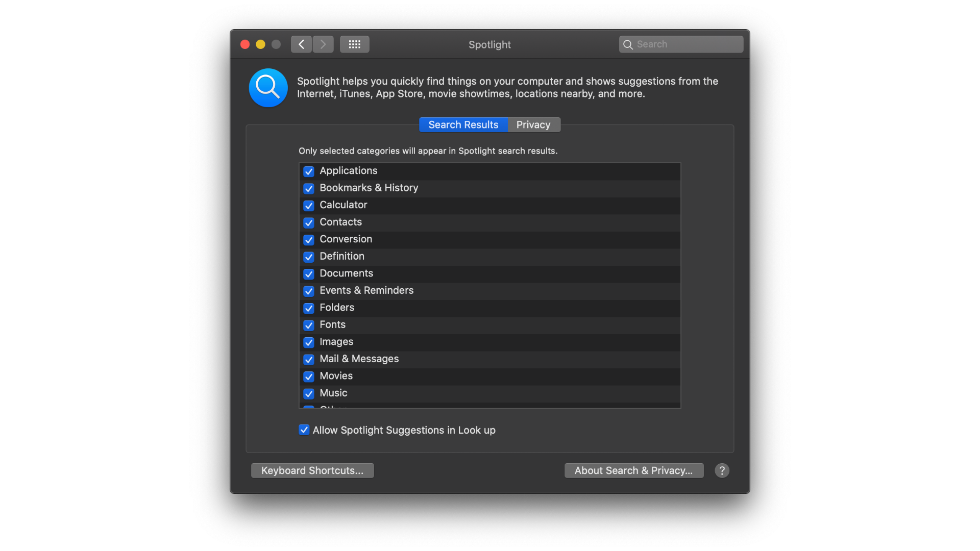Disable Images in Spotlight results
Image resolution: width=980 pixels, height=551 pixels.
point(308,342)
